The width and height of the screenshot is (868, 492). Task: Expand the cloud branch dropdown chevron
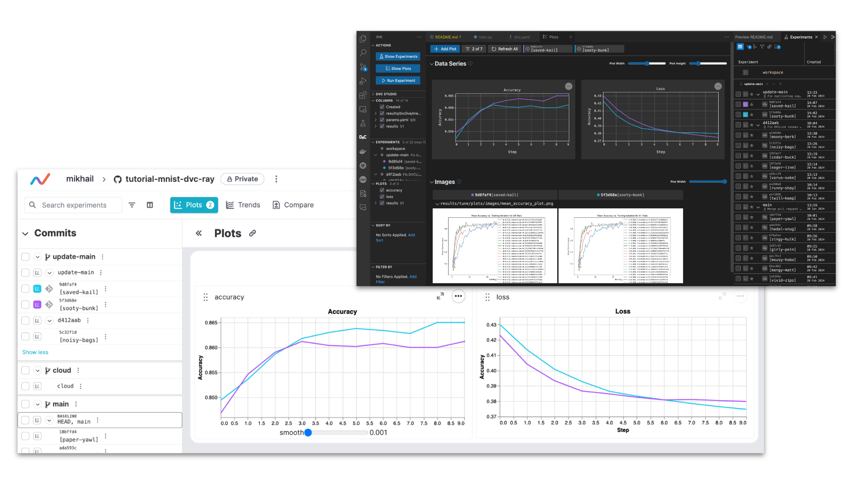coord(38,370)
